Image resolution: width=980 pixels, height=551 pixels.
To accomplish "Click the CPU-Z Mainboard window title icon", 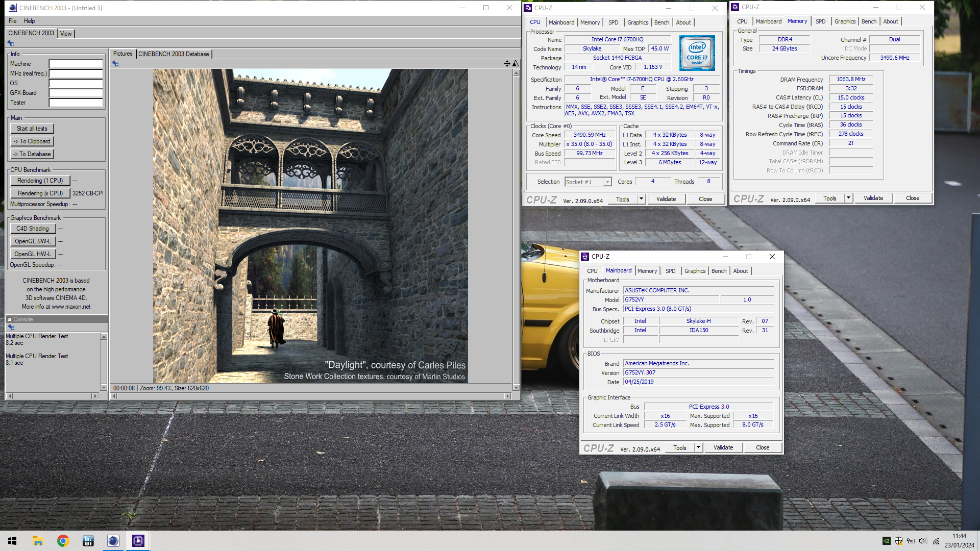I will click(x=585, y=257).
